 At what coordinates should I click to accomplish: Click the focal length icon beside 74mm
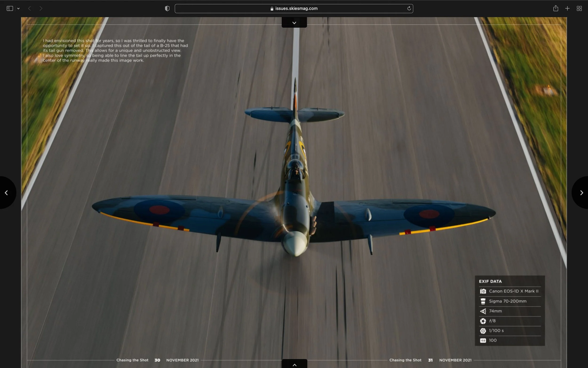[483, 311]
